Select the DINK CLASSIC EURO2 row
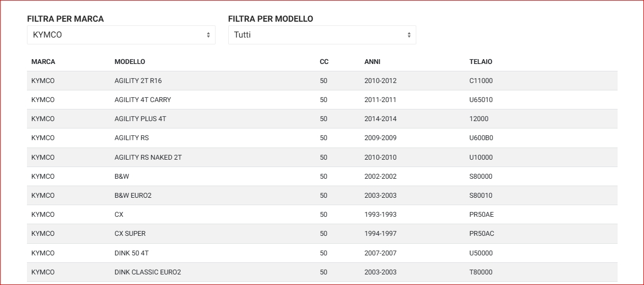The width and height of the screenshot is (644, 285). click(148, 272)
